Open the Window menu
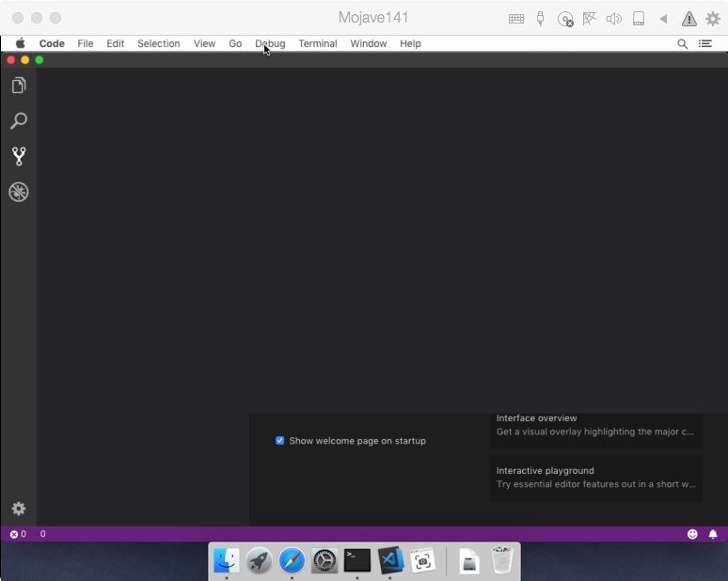 [x=369, y=43]
